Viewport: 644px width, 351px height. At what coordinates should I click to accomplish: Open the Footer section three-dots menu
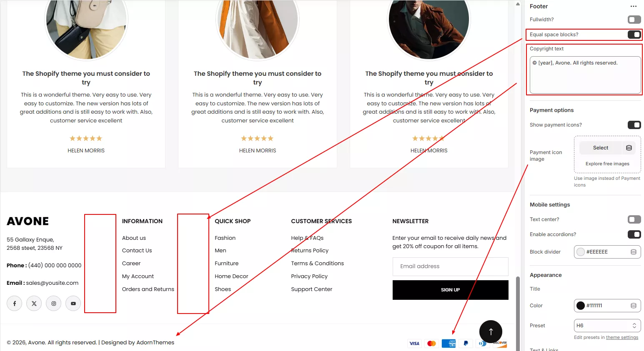(634, 6)
